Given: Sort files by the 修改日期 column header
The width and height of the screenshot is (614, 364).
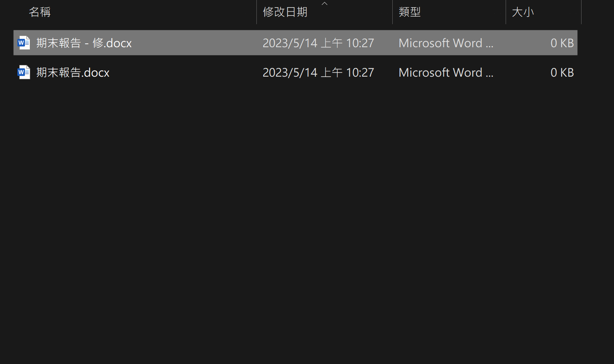Looking at the screenshot, I should [x=285, y=12].
